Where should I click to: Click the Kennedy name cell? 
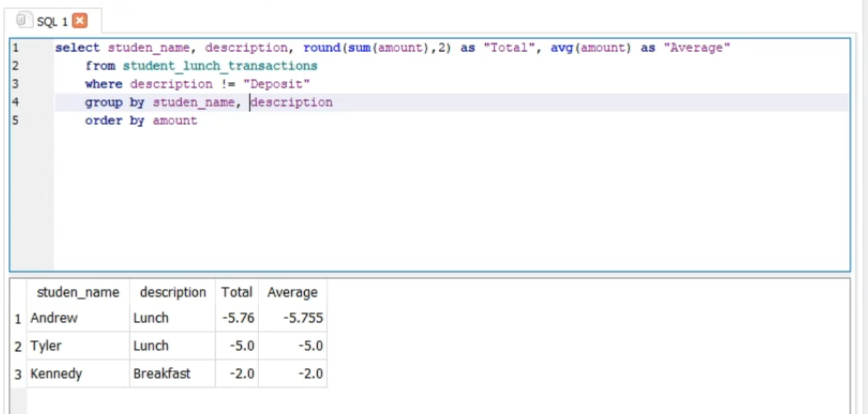click(x=56, y=374)
